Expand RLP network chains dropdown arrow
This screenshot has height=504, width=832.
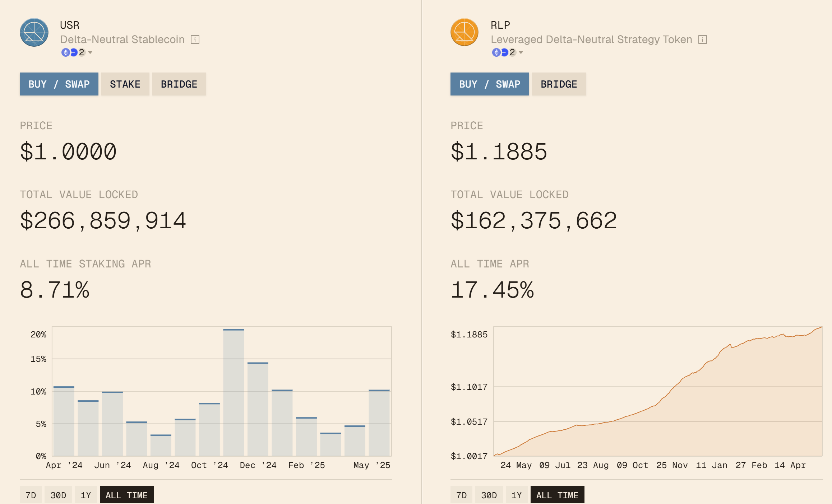click(x=521, y=52)
